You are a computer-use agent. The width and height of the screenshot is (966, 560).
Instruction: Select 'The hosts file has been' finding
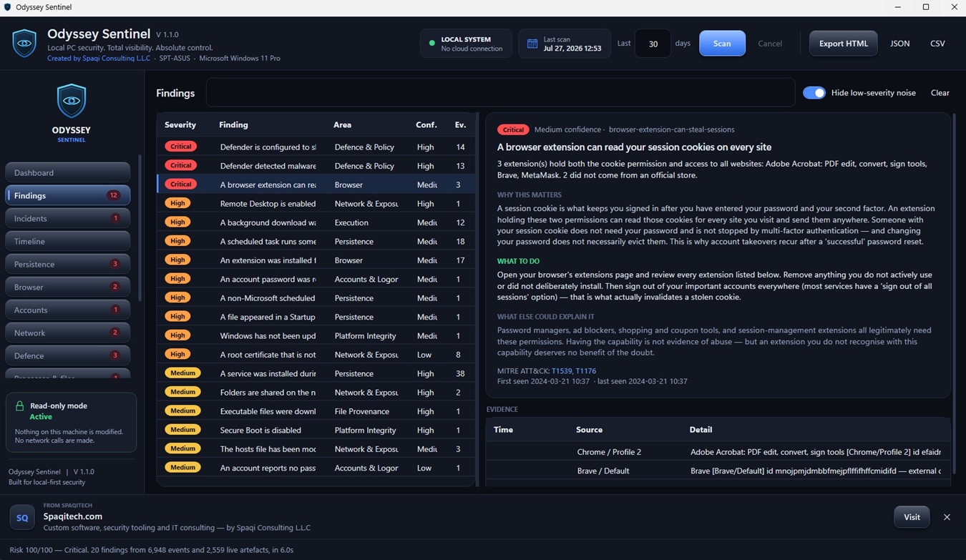tap(316, 449)
